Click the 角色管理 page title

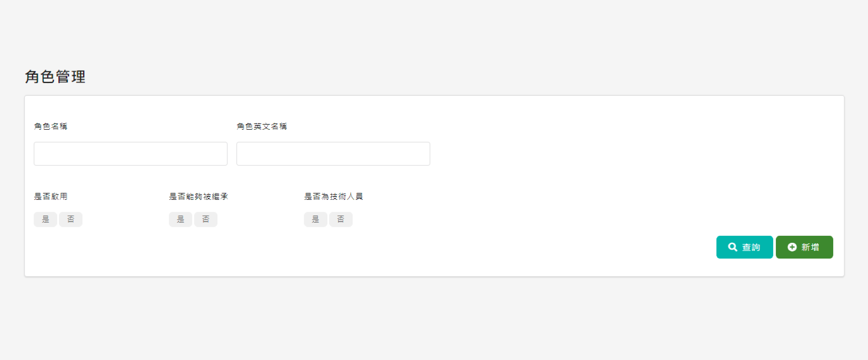point(55,76)
